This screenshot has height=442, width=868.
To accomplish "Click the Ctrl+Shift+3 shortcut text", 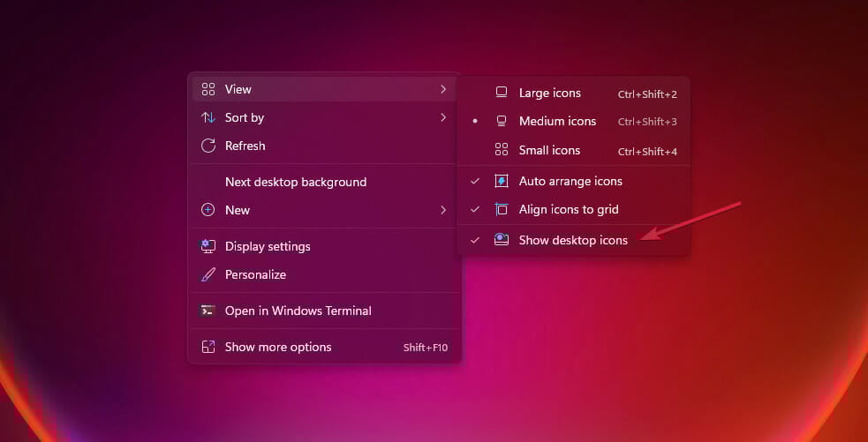I will click(647, 122).
